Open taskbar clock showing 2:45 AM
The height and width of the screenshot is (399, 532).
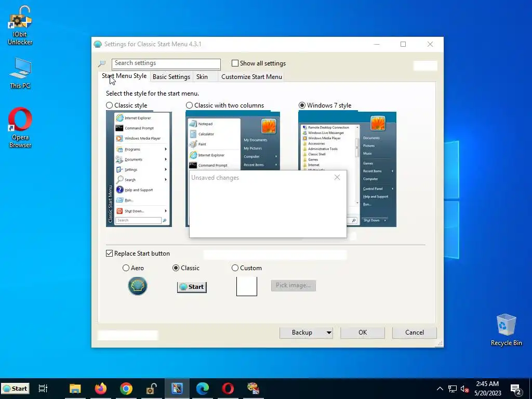487,389
